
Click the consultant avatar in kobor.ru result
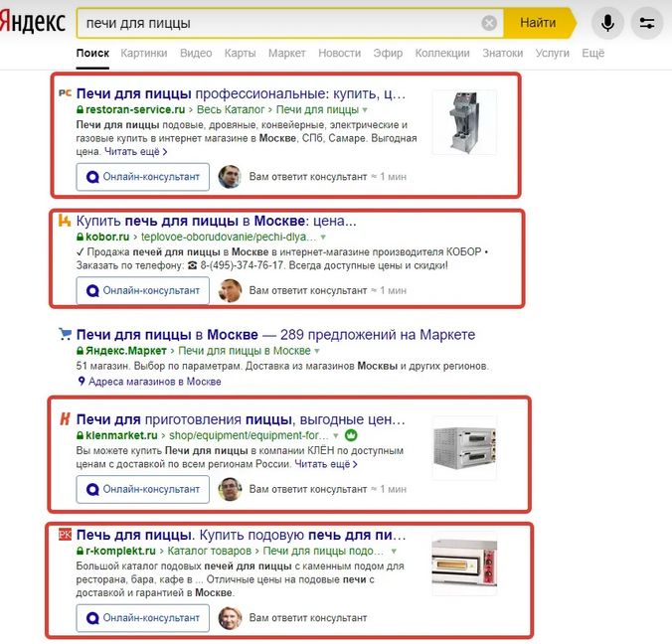point(230,290)
